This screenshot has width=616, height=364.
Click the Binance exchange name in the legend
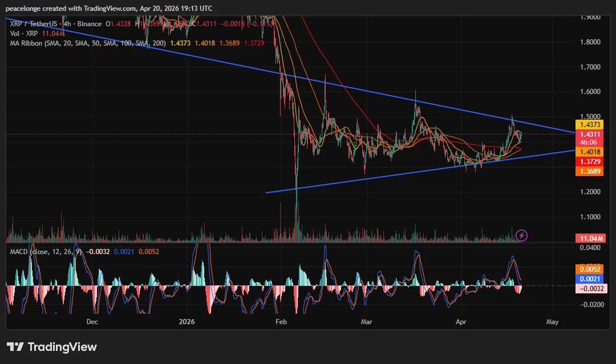(x=91, y=24)
